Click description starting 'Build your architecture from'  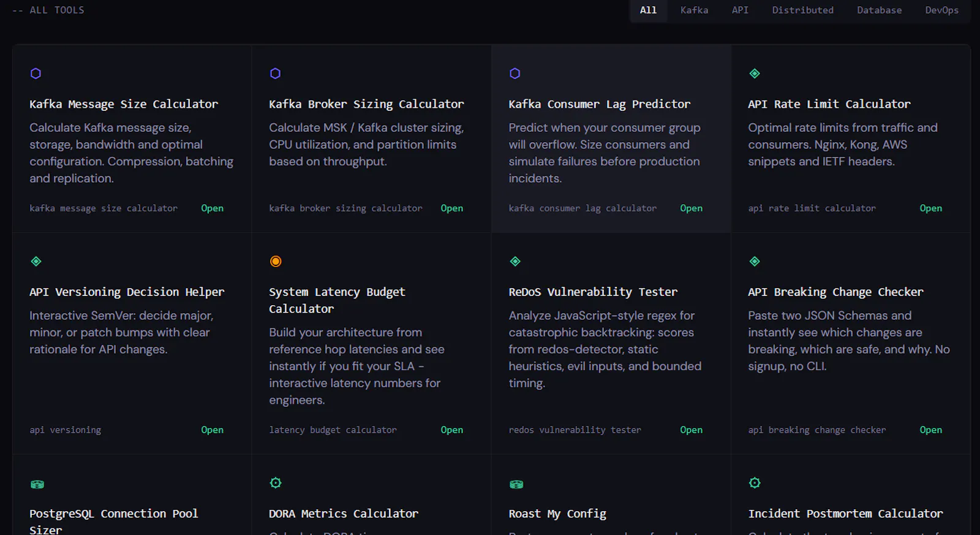click(356, 366)
